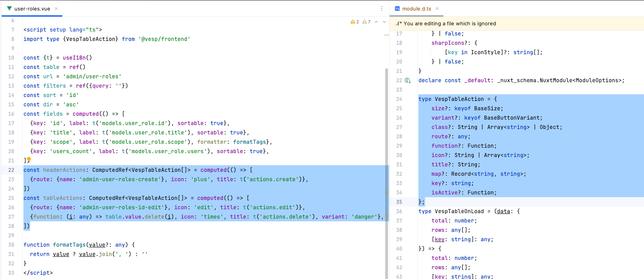
Task: Jump to previous highlighted problem with up arrow
Action: click(376, 22)
